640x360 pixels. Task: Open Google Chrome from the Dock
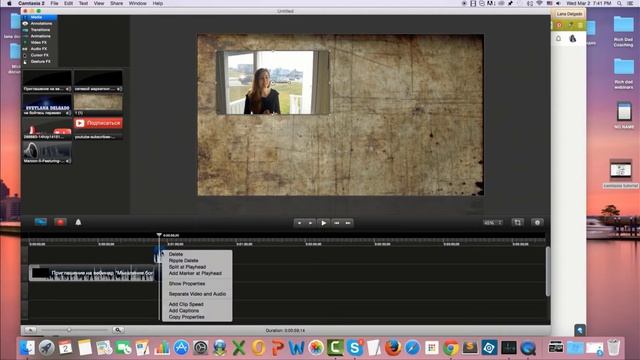451,348
